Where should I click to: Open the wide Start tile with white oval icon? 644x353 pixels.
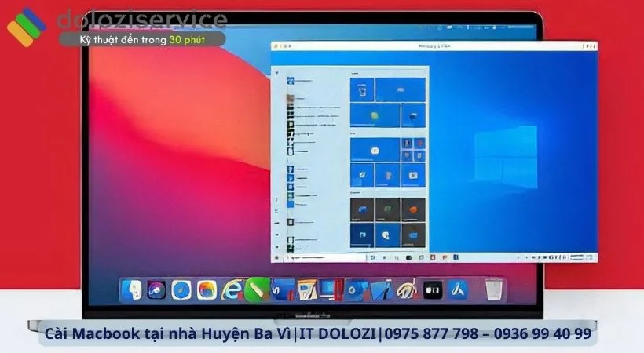[x=401, y=90]
